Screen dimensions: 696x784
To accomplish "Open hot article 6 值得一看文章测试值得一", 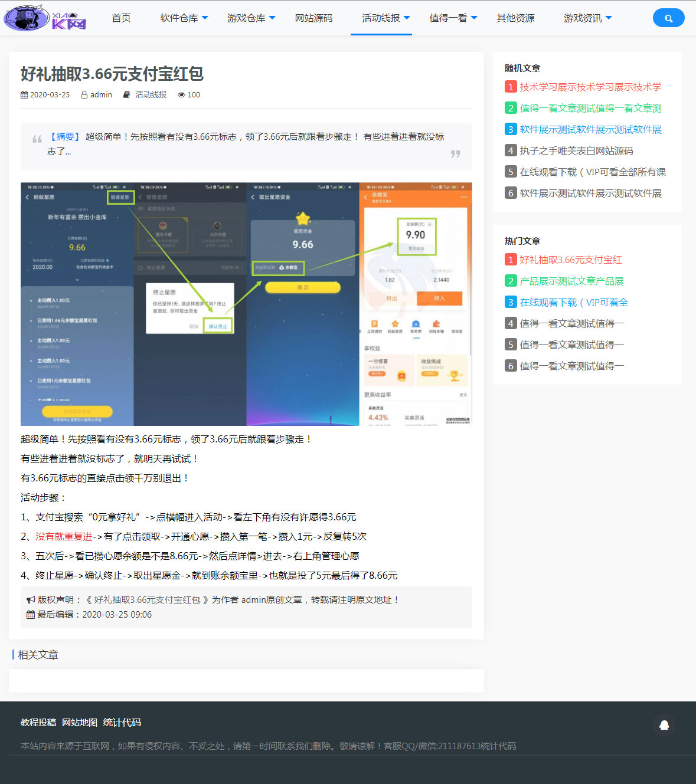I will click(x=571, y=366).
